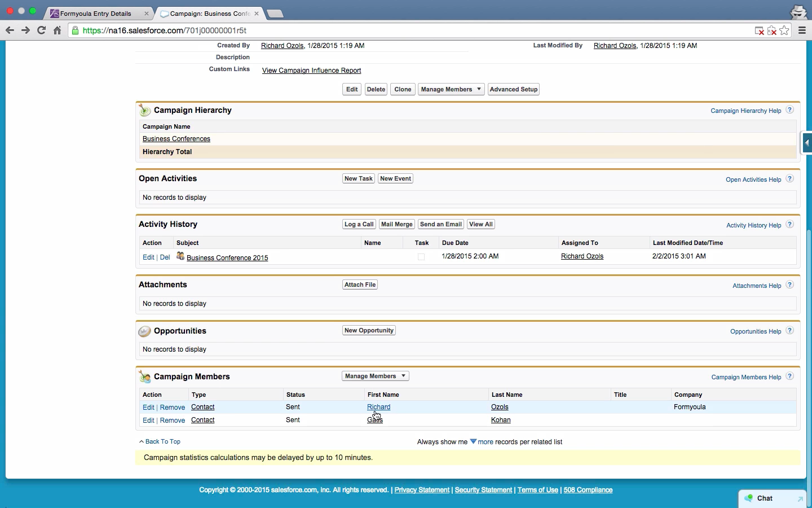Pop out the Chat window arrow
The image size is (812, 508).
800,499
